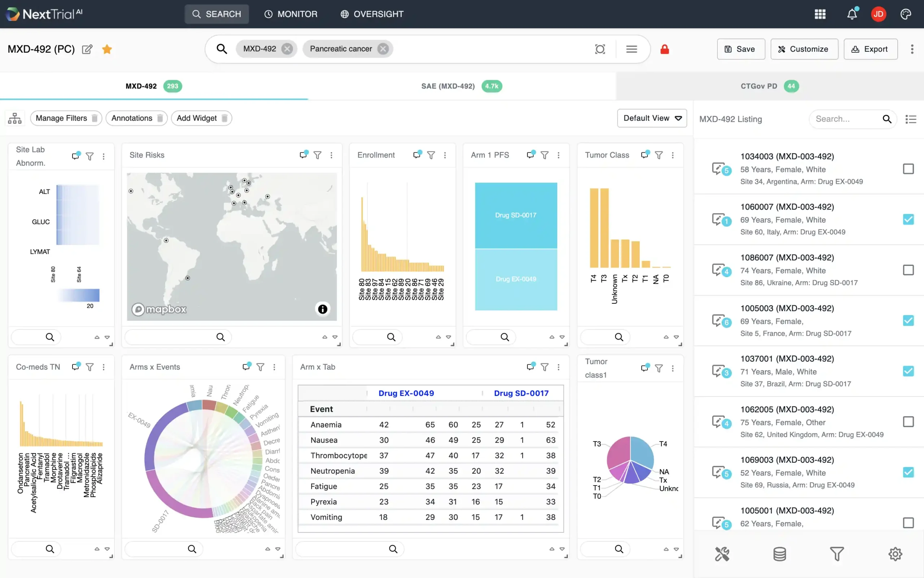Open the settings gear in listing footer
Viewport: 924px width, 578px height.
coord(895,554)
